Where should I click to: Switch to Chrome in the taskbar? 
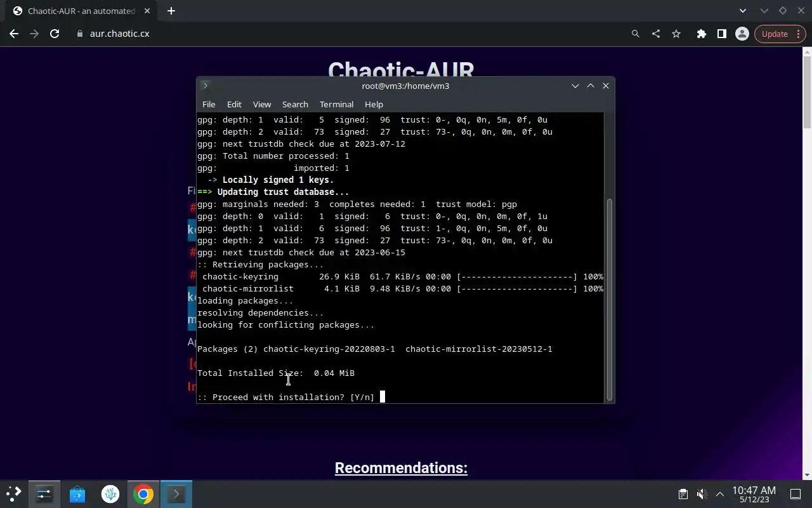click(143, 494)
